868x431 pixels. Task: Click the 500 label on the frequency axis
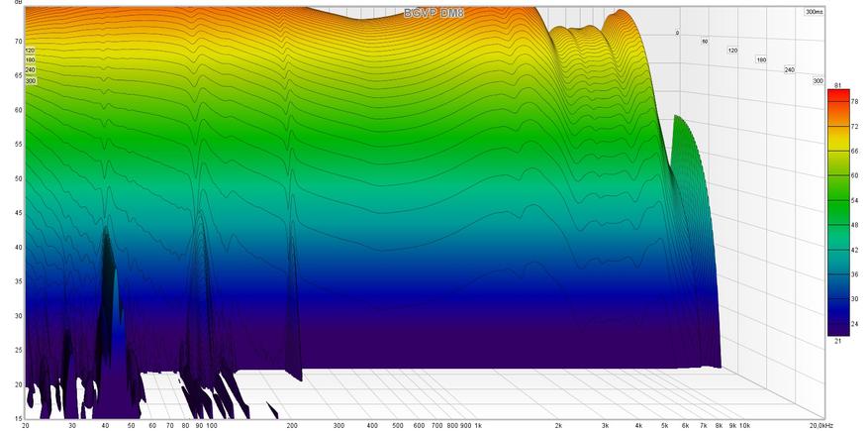click(x=398, y=426)
